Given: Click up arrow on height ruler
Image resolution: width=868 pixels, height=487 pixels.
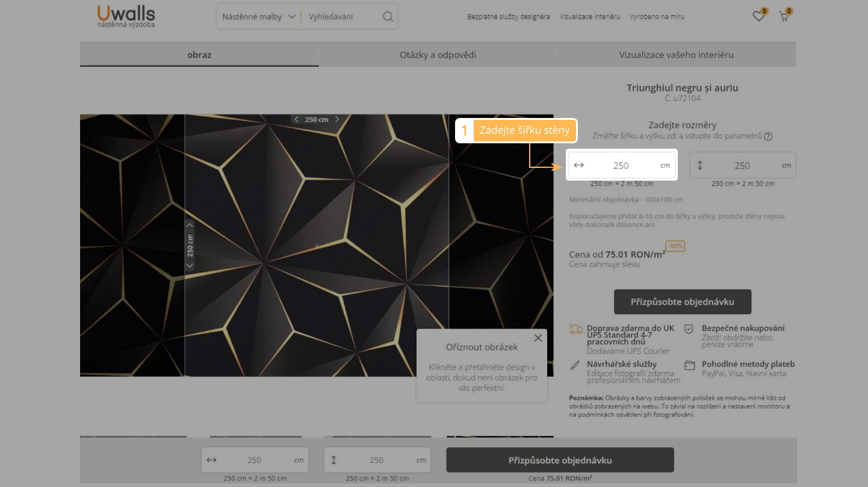Looking at the screenshot, I should [x=190, y=226].
